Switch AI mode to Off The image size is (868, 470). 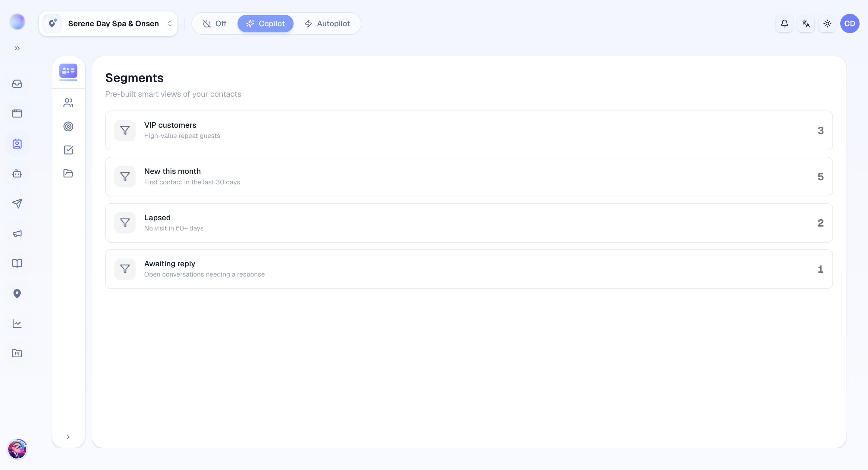(x=214, y=23)
